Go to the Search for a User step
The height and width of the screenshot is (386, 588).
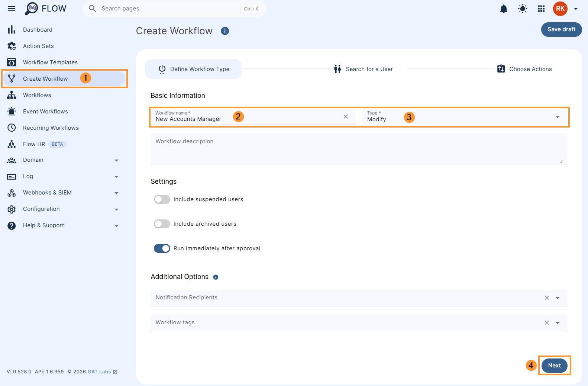[x=363, y=69]
